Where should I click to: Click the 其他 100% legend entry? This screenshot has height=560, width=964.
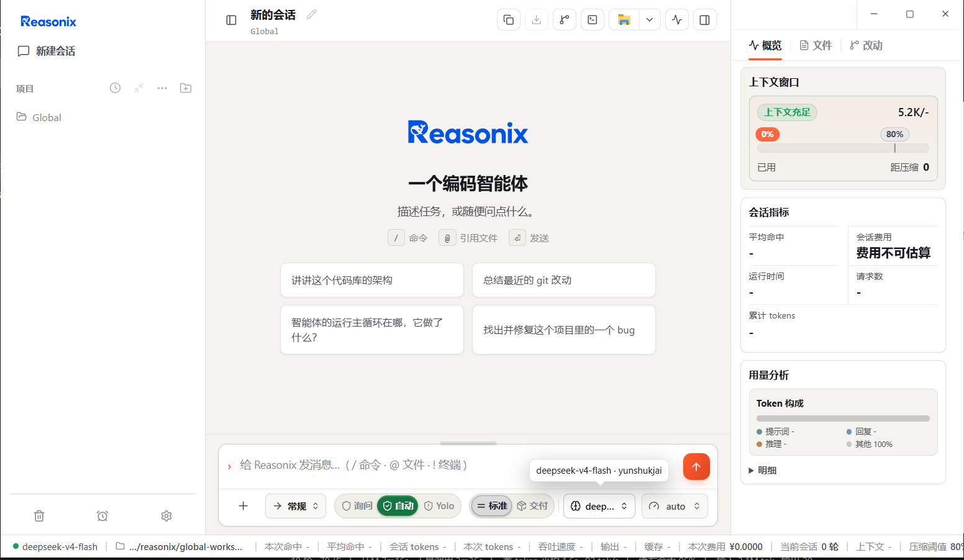click(870, 444)
